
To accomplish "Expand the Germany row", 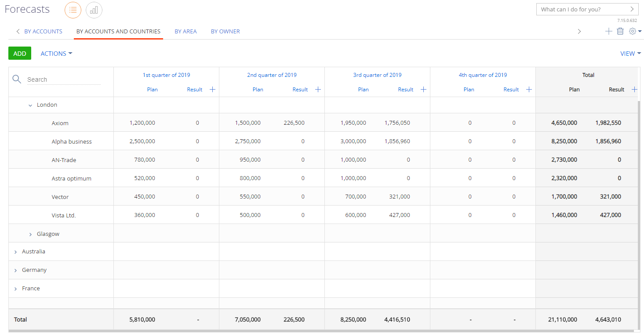I will tap(15, 270).
